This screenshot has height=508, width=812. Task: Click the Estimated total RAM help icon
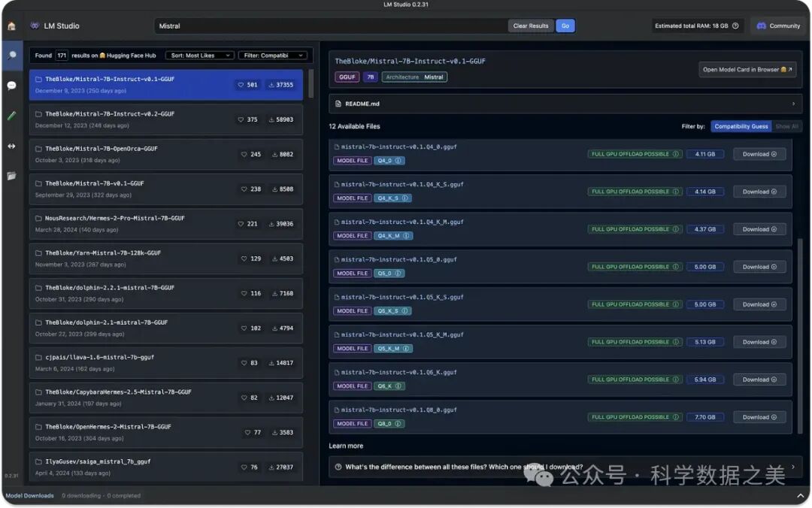pyautogui.click(x=735, y=26)
